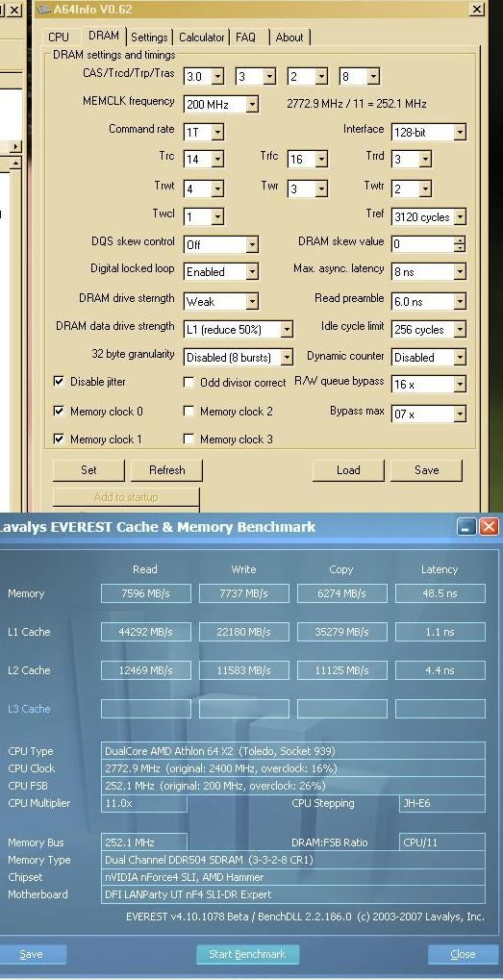
Task: Click the CPU Stepping JH-E6 value
Action: 442,803
